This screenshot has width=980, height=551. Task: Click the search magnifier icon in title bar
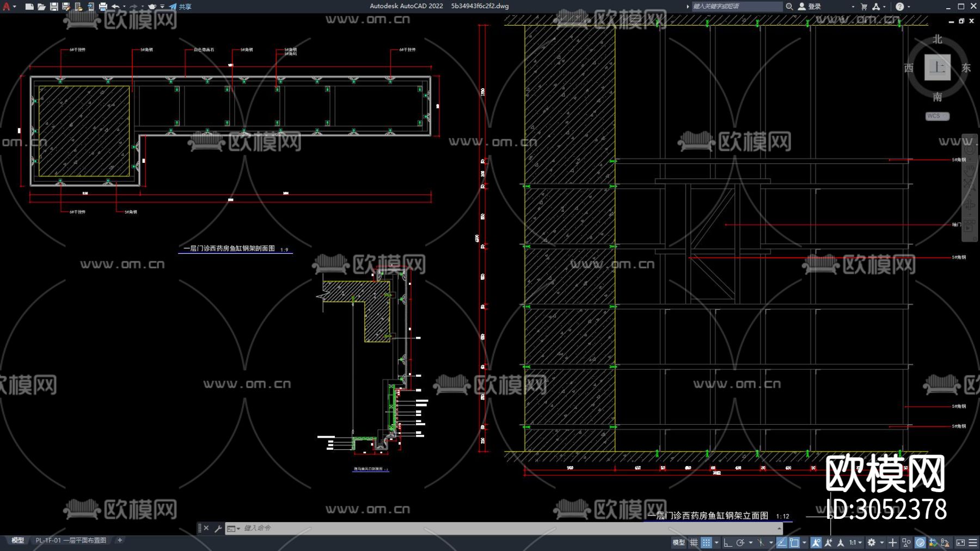point(789,7)
